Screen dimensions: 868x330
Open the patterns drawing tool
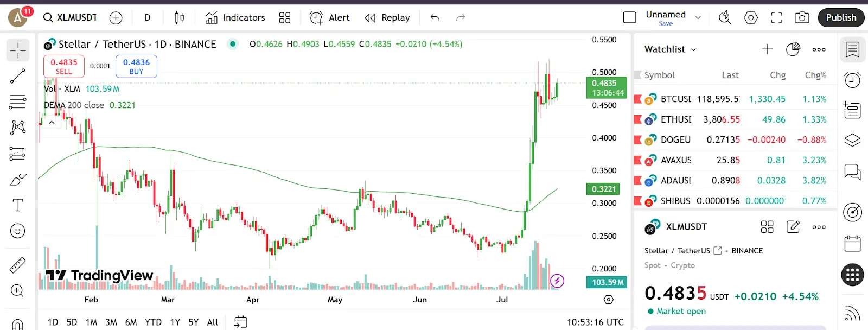pyautogui.click(x=18, y=128)
